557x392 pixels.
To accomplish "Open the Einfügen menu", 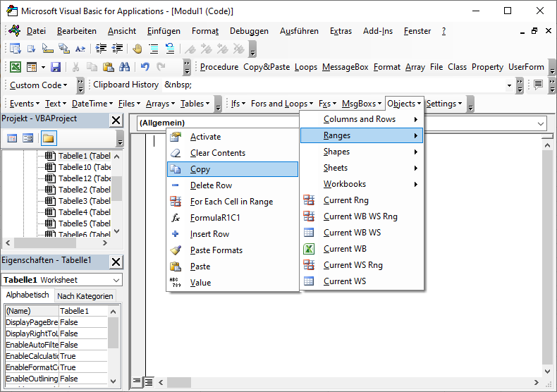I will (x=164, y=31).
